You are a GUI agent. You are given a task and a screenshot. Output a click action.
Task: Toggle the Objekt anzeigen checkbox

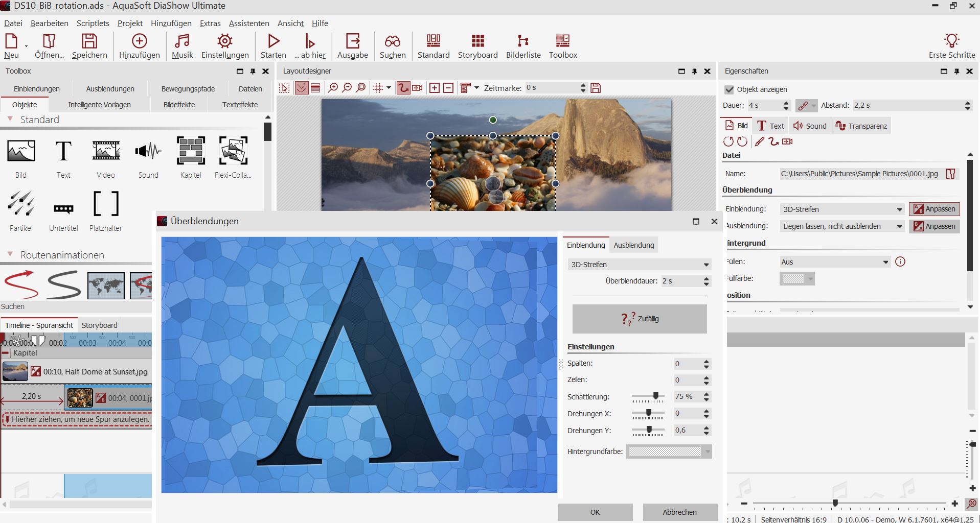(x=730, y=89)
